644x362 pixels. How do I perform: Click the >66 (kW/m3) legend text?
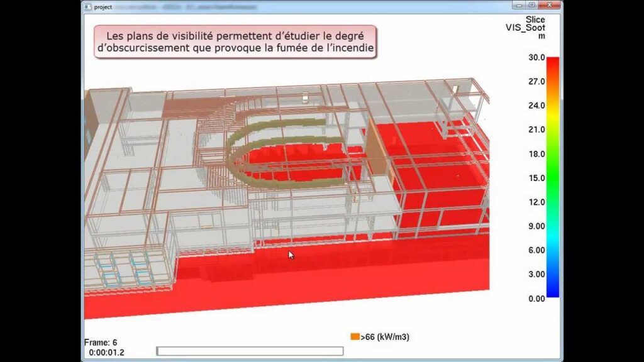pyautogui.click(x=386, y=337)
